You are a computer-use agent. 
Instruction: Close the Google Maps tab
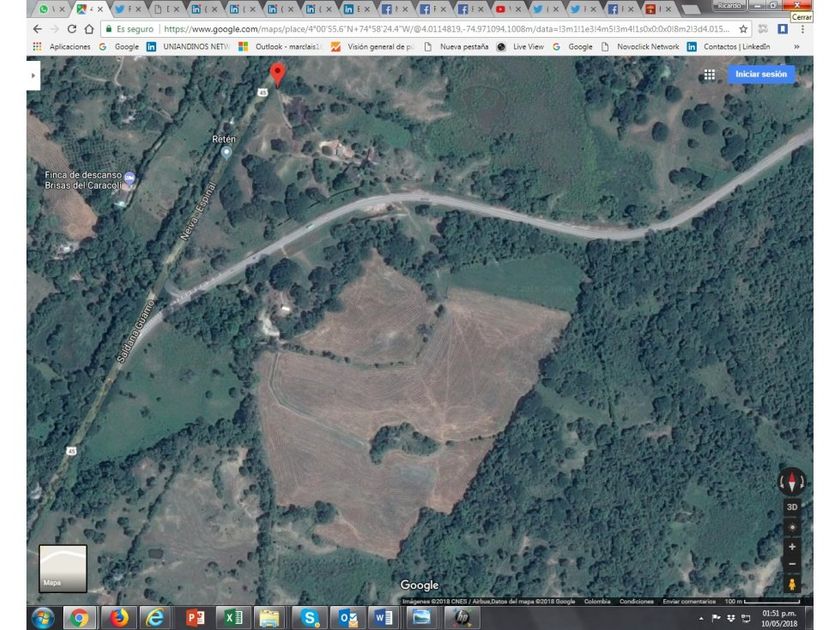[x=100, y=9]
